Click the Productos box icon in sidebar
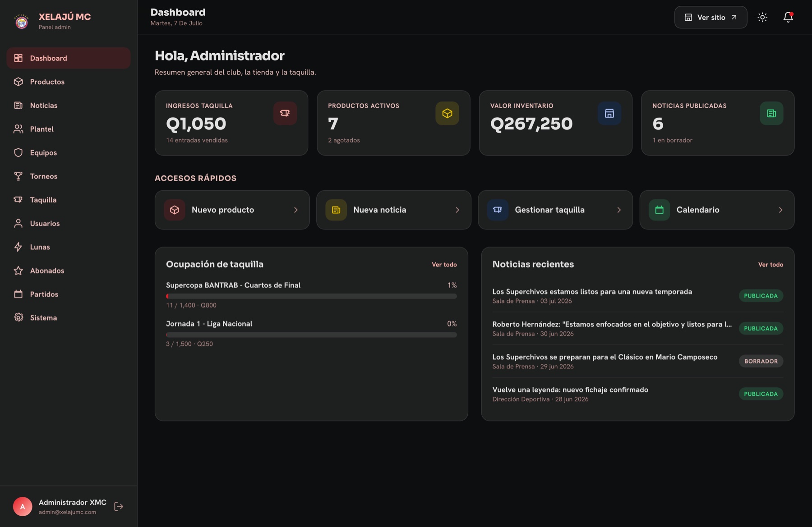This screenshot has width=812, height=527. [x=18, y=82]
